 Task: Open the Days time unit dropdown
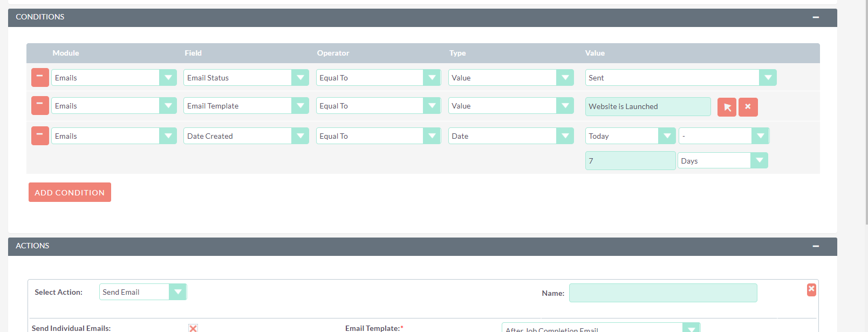tap(722, 161)
